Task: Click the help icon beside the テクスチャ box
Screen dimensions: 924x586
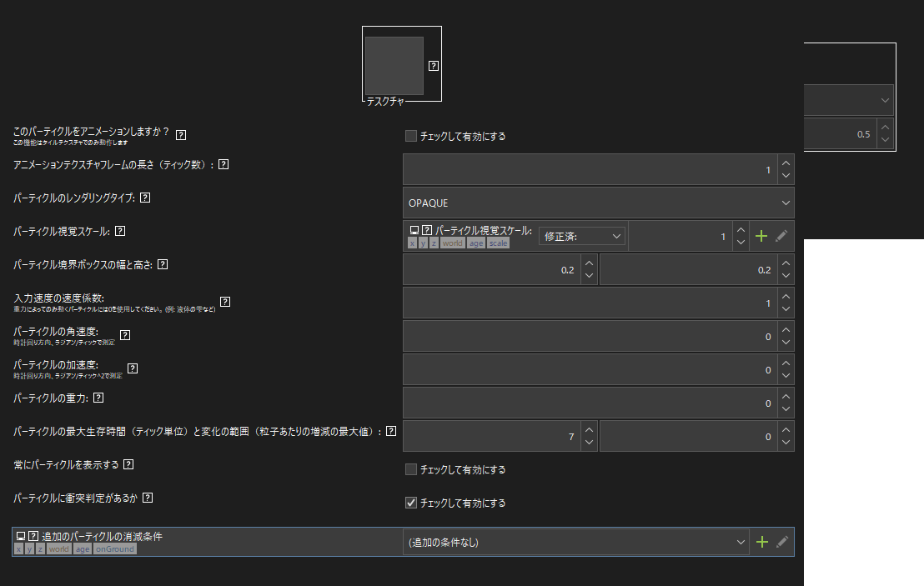Action: (x=434, y=66)
